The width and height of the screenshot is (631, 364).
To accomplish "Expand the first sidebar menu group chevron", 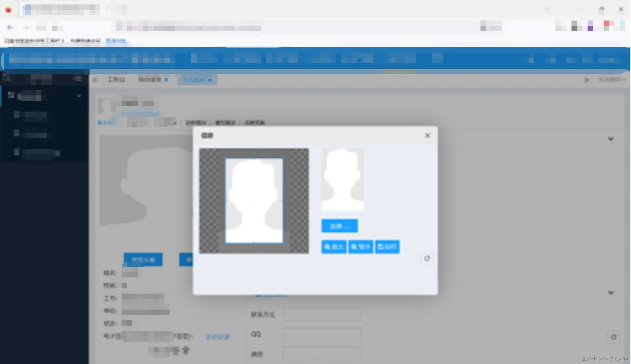I will point(79,96).
